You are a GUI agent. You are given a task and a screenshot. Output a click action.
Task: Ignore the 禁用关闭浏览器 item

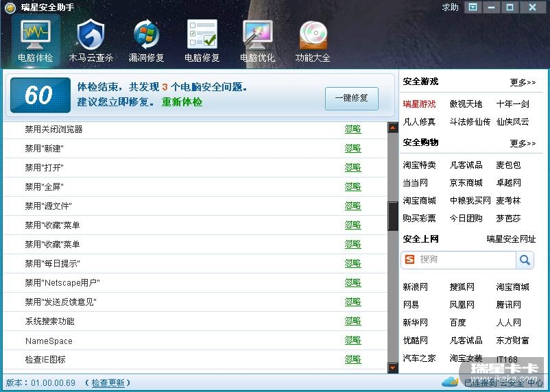point(353,129)
